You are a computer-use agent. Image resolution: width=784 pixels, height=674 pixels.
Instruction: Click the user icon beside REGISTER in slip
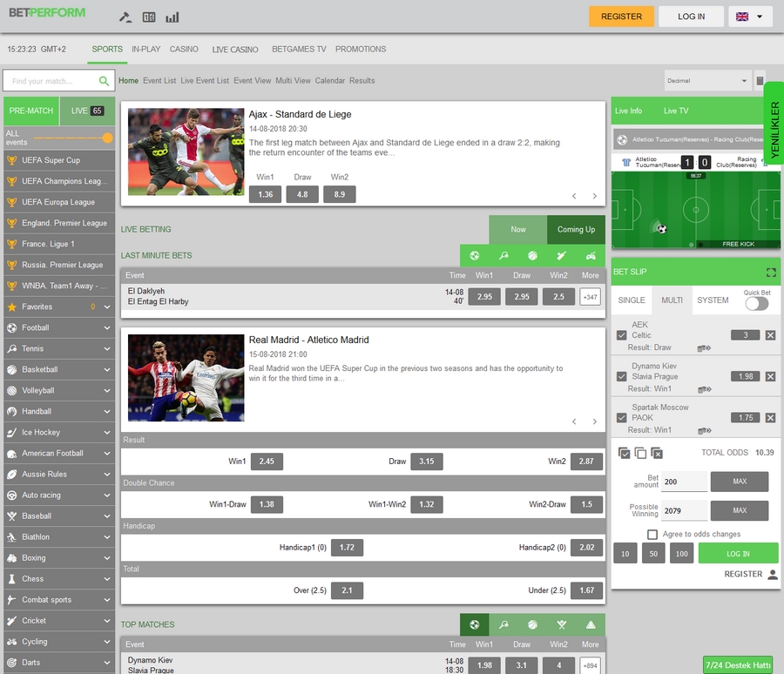pos(773,574)
